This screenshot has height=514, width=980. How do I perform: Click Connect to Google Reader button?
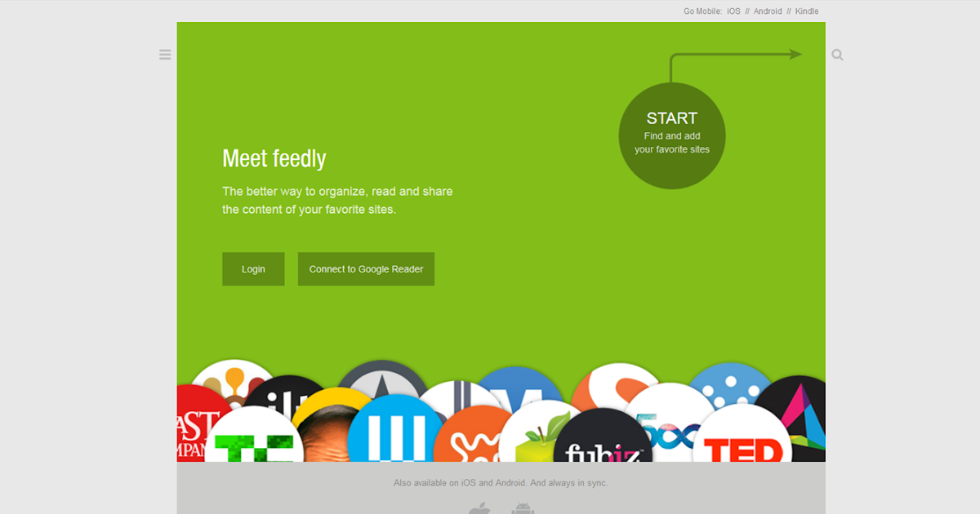point(366,269)
